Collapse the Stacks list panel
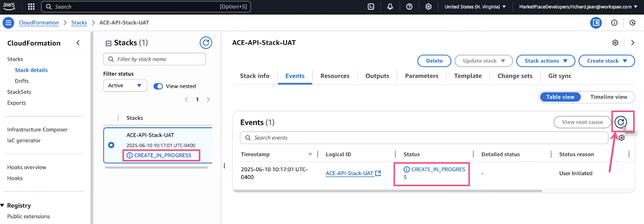This screenshot has width=644, height=224. tap(108, 43)
